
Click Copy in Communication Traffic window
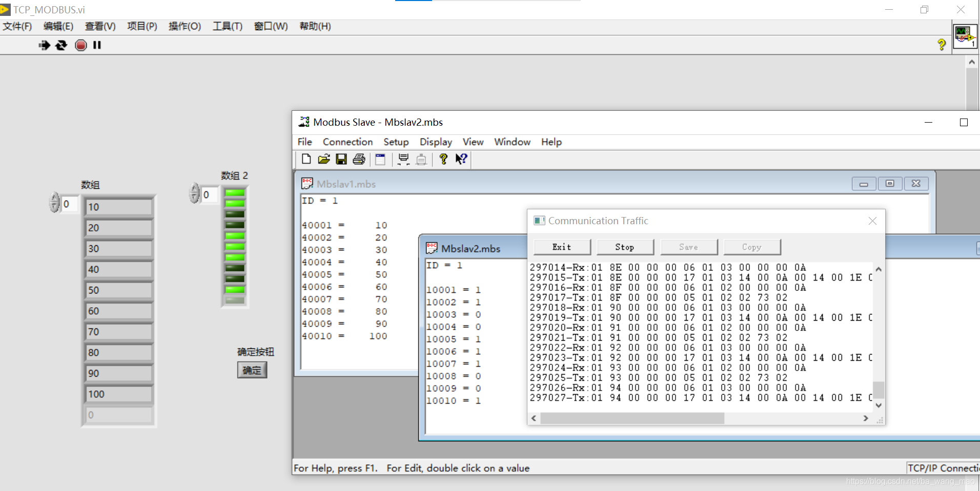[x=752, y=247]
